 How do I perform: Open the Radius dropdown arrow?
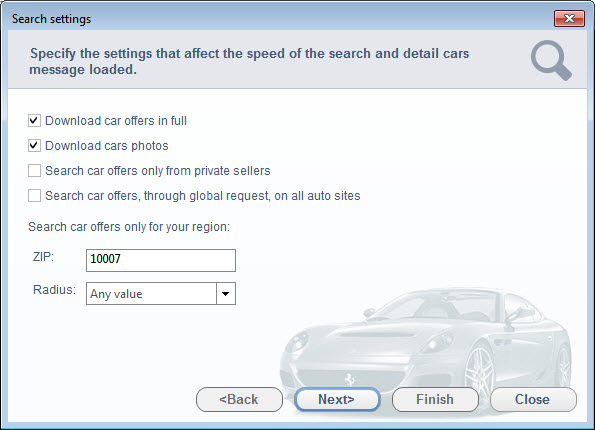[226, 293]
